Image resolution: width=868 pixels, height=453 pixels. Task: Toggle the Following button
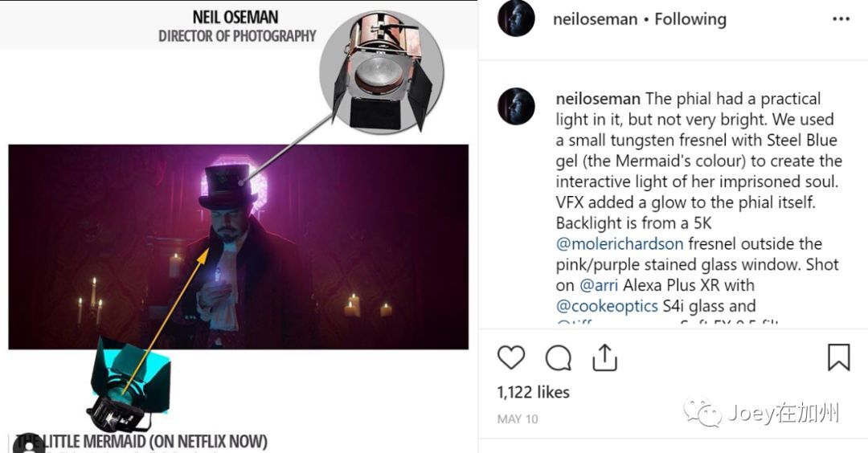[x=690, y=19]
